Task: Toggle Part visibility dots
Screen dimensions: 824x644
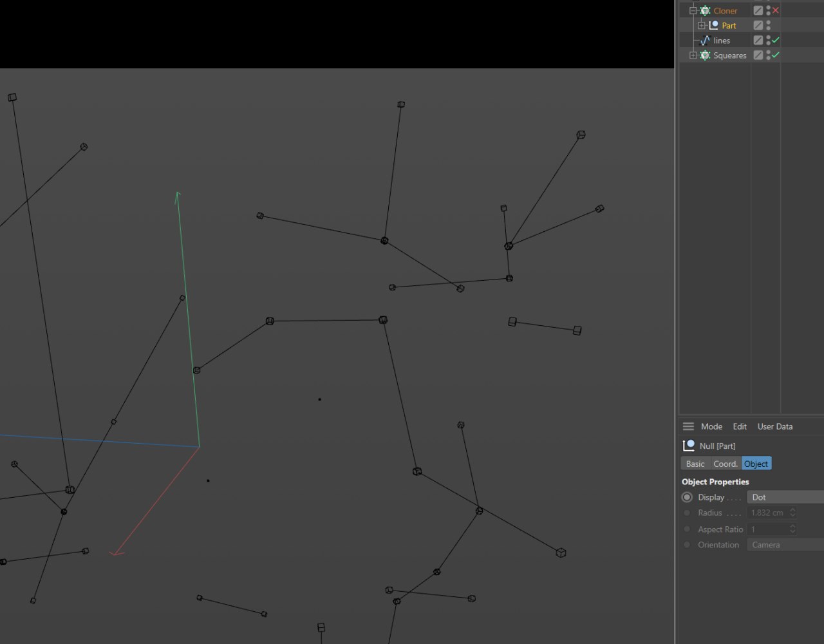Action: [x=768, y=25]
